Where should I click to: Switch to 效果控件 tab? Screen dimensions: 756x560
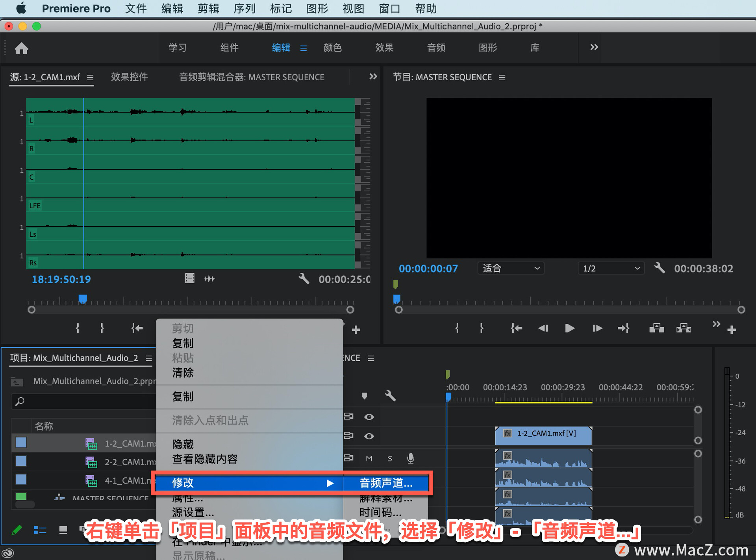(x=130, y=77)
